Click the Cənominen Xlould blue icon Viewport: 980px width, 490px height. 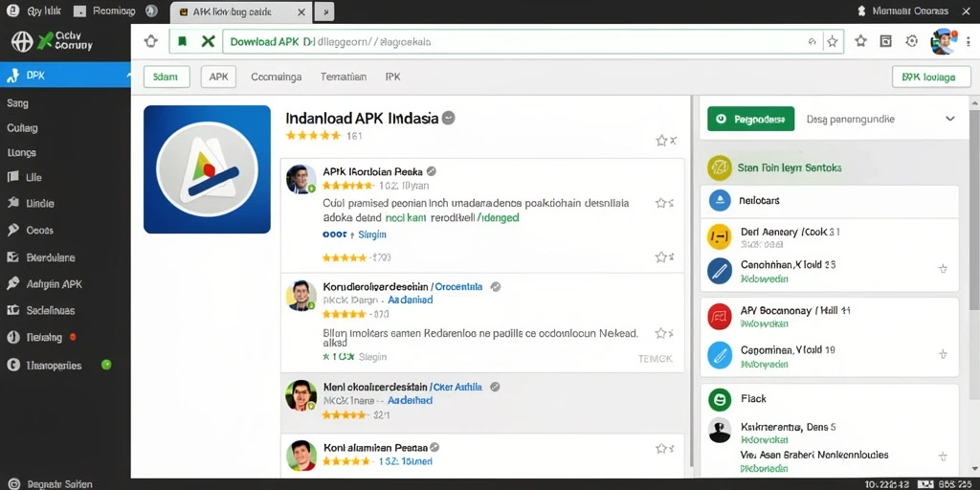tap(720, 355)
